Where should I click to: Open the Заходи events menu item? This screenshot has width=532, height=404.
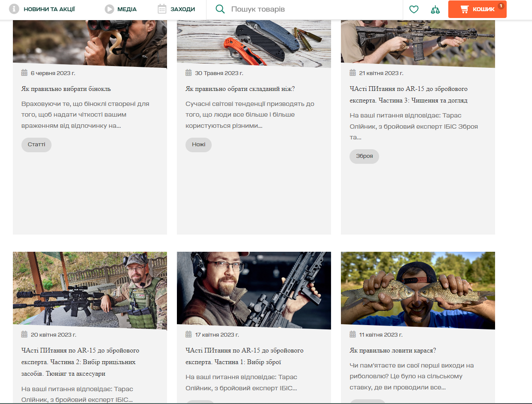coord(182,9)
